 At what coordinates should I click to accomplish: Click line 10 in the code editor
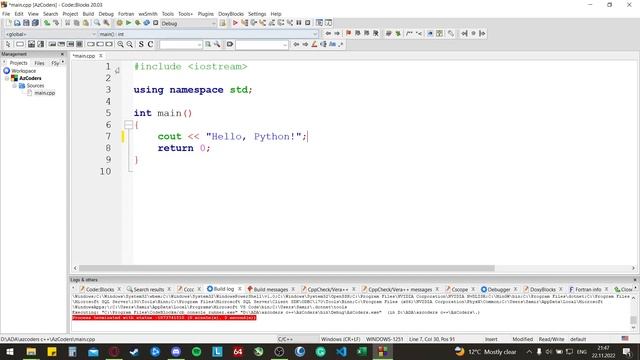pos(106,171)
